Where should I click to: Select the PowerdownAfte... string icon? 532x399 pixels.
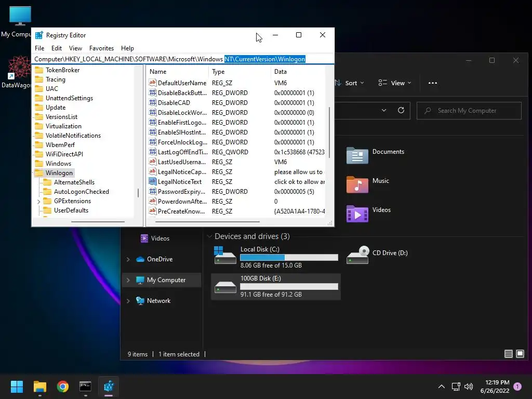[153, 201]
